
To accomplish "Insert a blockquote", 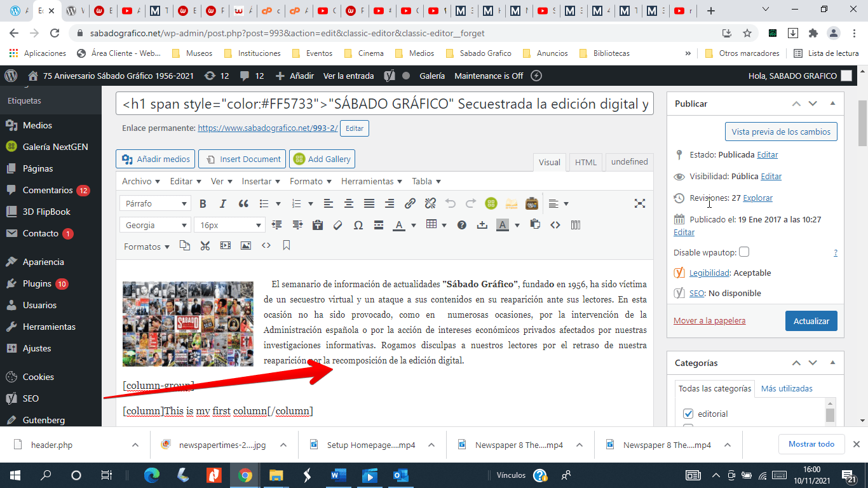I will tap(243, 204).
